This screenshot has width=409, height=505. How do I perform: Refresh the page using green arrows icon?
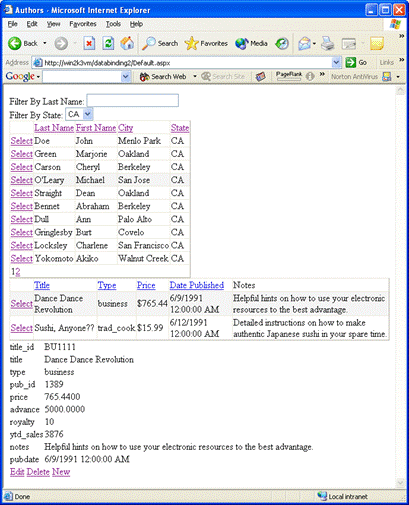108,43
